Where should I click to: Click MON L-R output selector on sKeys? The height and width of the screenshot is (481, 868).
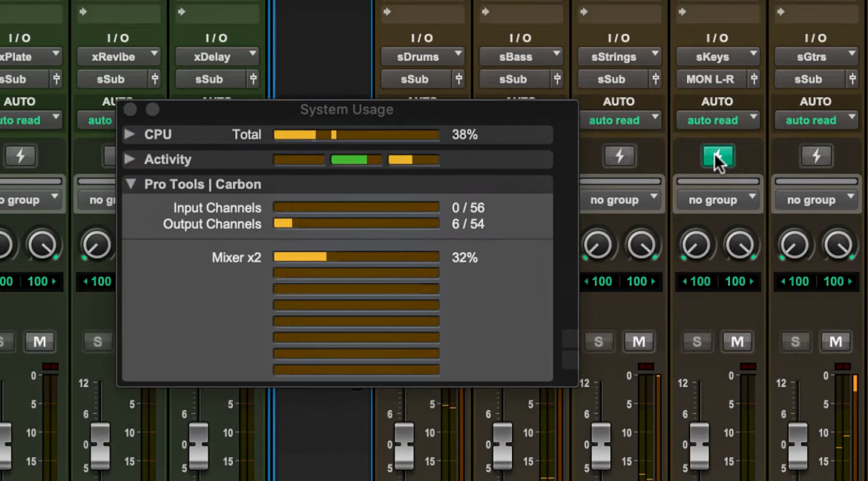coord(711,79)
